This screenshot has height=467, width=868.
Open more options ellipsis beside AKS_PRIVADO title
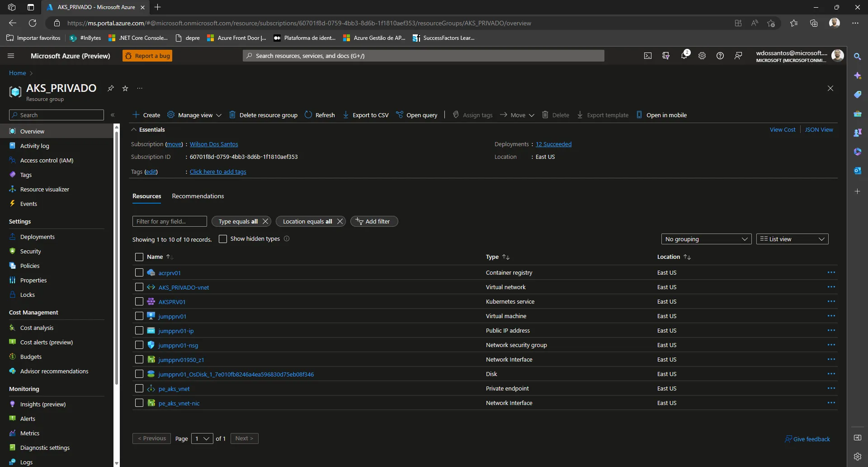pos(140,88)
